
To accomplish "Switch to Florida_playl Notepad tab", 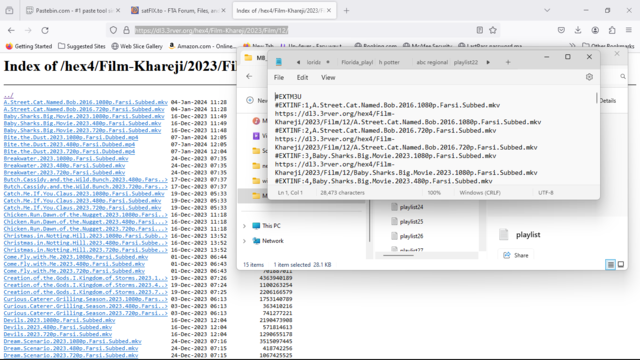I will point(357,62).
